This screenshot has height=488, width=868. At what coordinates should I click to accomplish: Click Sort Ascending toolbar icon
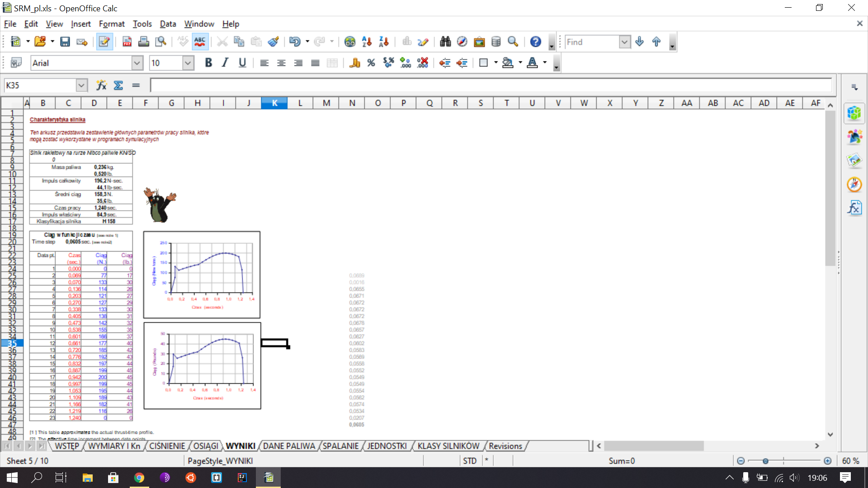pos(367,42)
